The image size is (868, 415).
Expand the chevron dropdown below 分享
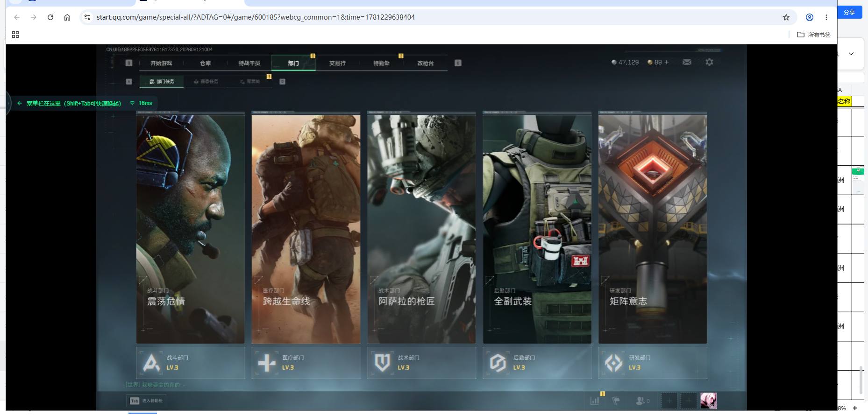851,54
